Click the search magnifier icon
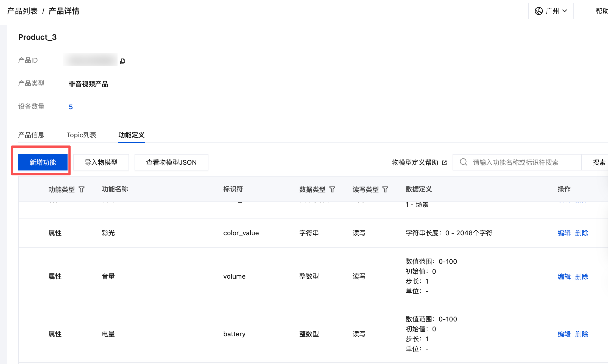608x364 pixels. [x=463, y=162]
